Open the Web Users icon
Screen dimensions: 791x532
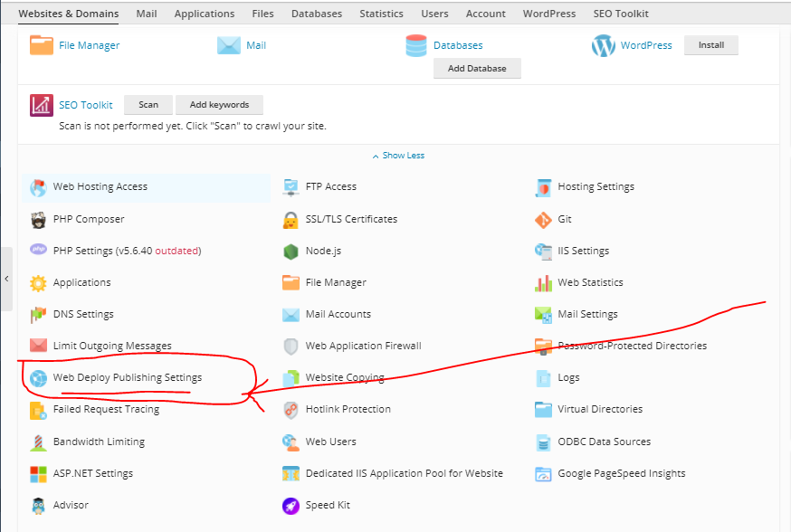pyautogui.click(x=291, y=442)
